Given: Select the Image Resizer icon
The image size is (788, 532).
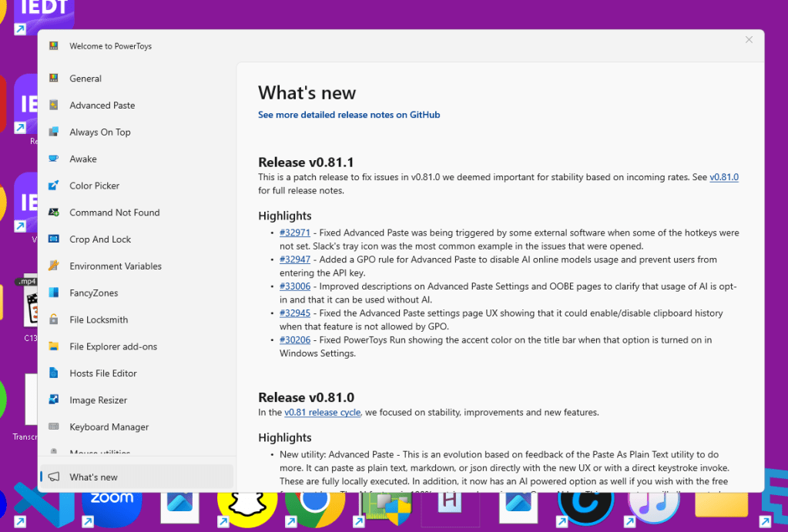Looking at the screenshot, I should click(54, 400).
